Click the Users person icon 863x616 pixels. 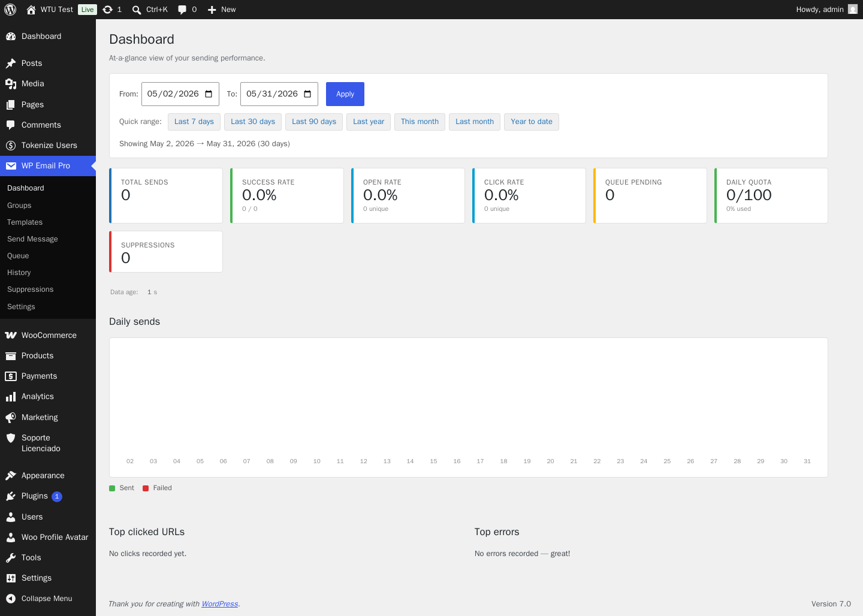pos(11,517)
